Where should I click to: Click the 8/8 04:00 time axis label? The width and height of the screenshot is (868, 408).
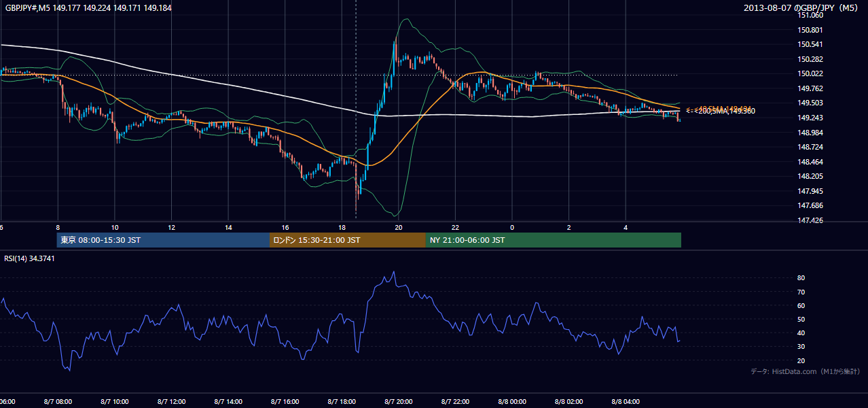click(x=626, y=402)
